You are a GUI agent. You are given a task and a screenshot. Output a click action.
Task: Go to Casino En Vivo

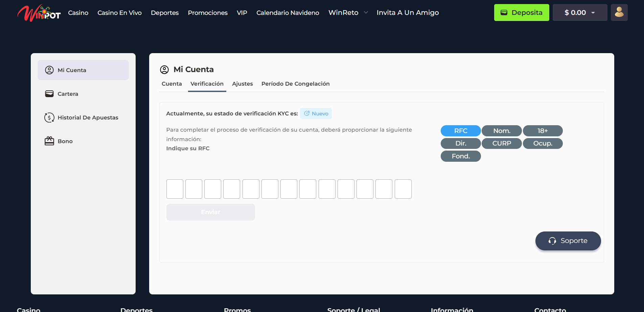click(x=119, y=13)
